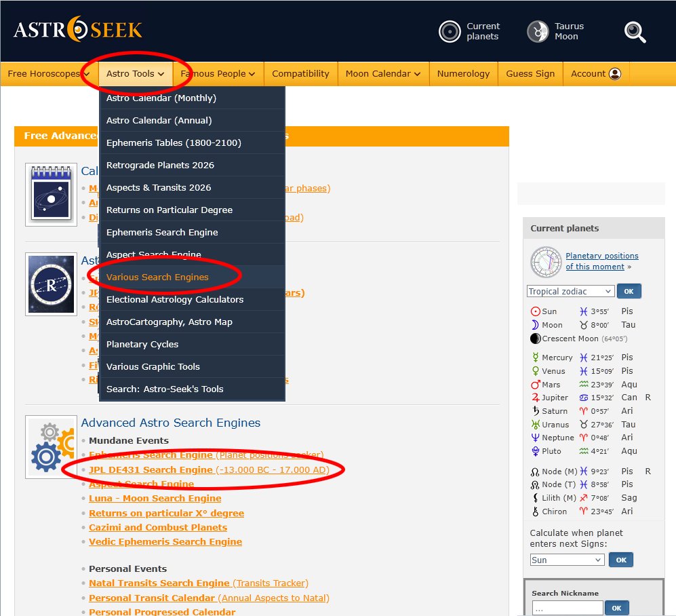676x616 pixels.
Task: Open Vedic Ephemeris Search Engine link
Action: 165,541
